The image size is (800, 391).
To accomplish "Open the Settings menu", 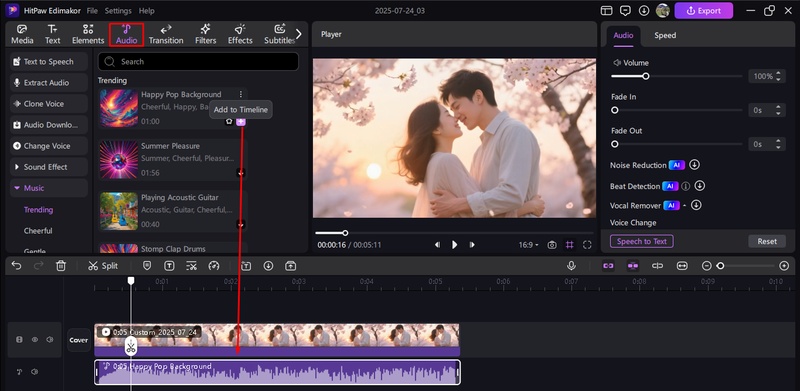I will click(118, 11).
